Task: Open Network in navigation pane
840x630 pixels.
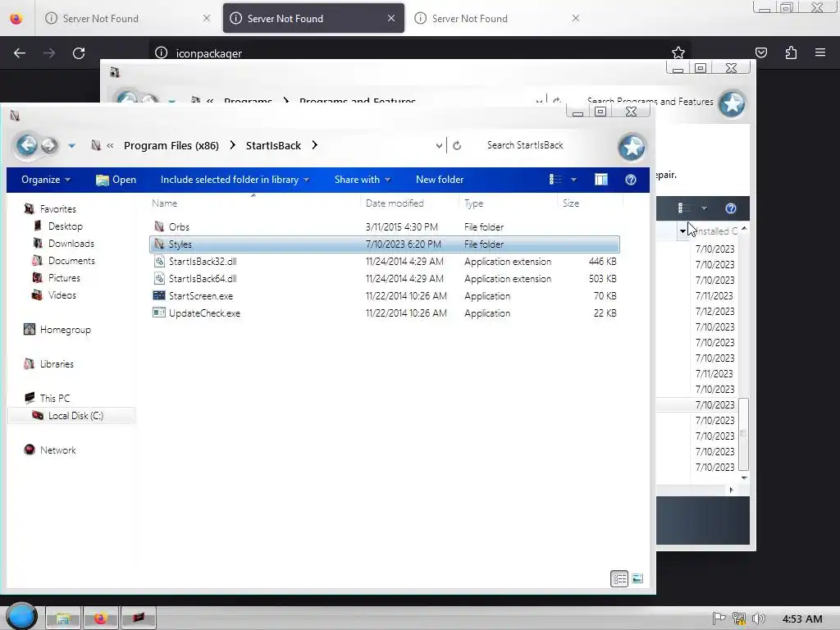Action: pos(50,450)
